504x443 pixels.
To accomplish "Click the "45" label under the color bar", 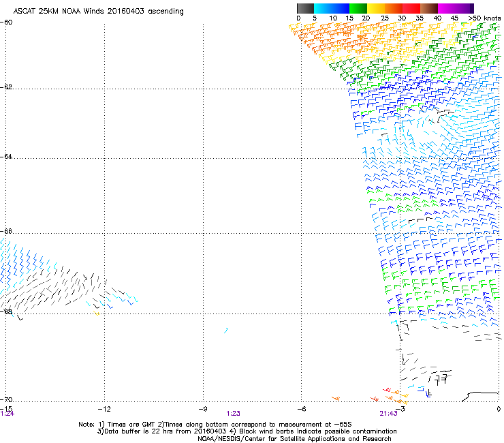I will click(454, 18).
